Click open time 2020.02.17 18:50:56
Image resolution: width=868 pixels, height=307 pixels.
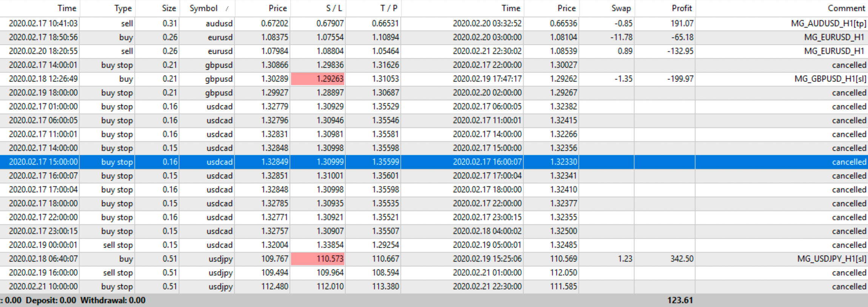point(43,37)
